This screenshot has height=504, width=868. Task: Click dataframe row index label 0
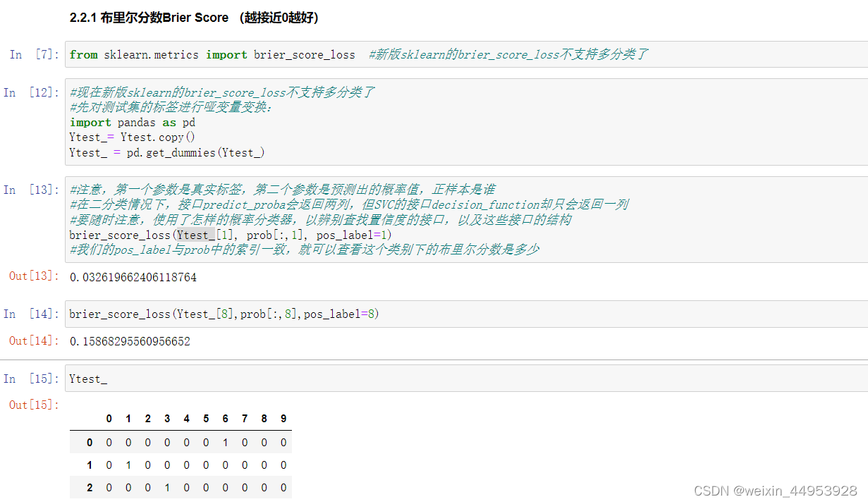90,443
